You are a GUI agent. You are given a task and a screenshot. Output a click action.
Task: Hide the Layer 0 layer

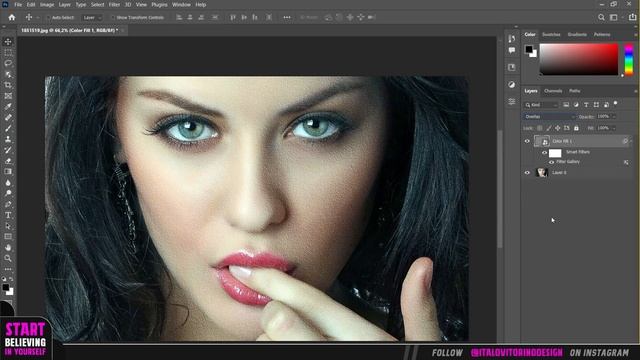527,173
